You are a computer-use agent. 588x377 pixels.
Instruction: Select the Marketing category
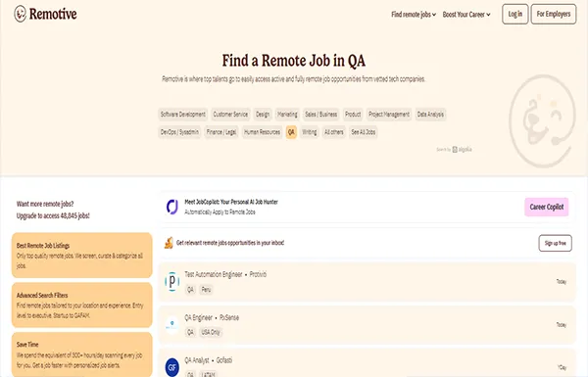[287, 115]
